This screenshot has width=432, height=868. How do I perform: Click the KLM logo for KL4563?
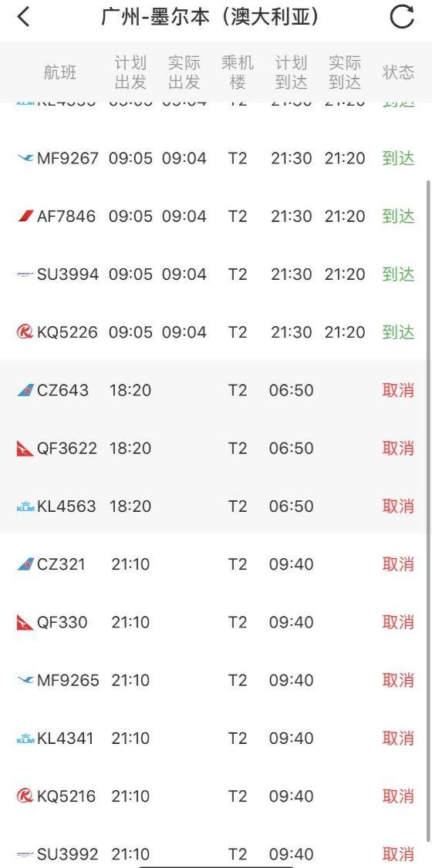tap(25, 506)
